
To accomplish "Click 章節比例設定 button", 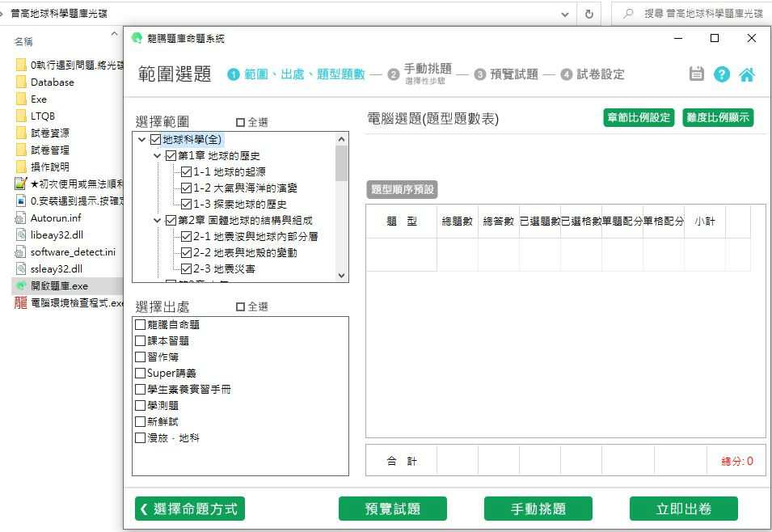I will [639, 118].
